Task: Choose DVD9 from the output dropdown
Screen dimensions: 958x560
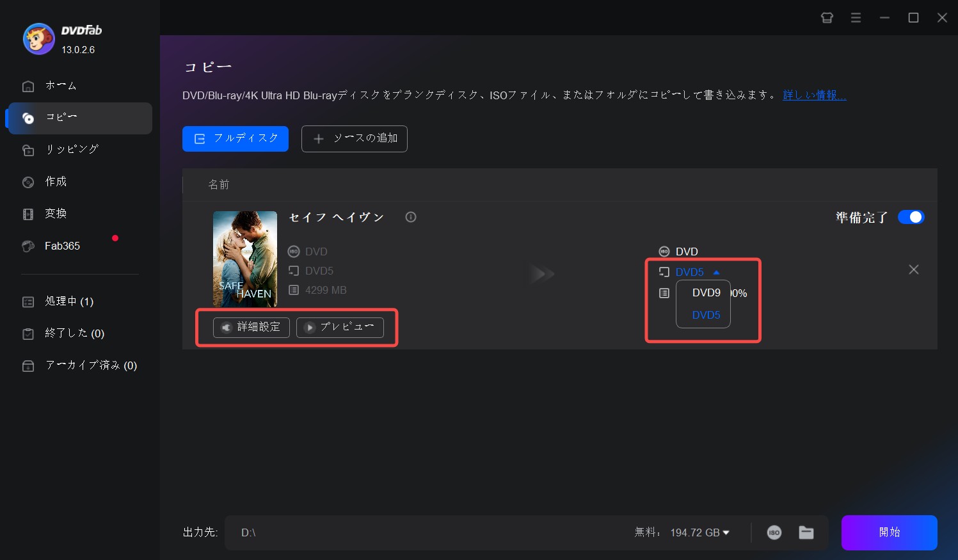Action: 706,293
